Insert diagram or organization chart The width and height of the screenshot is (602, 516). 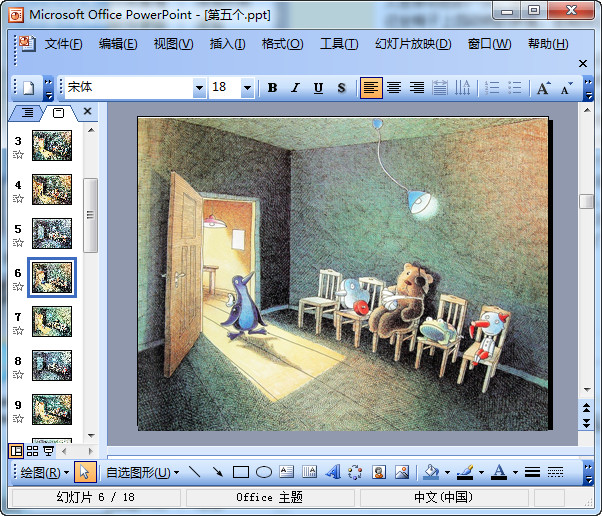coord(355,472)
